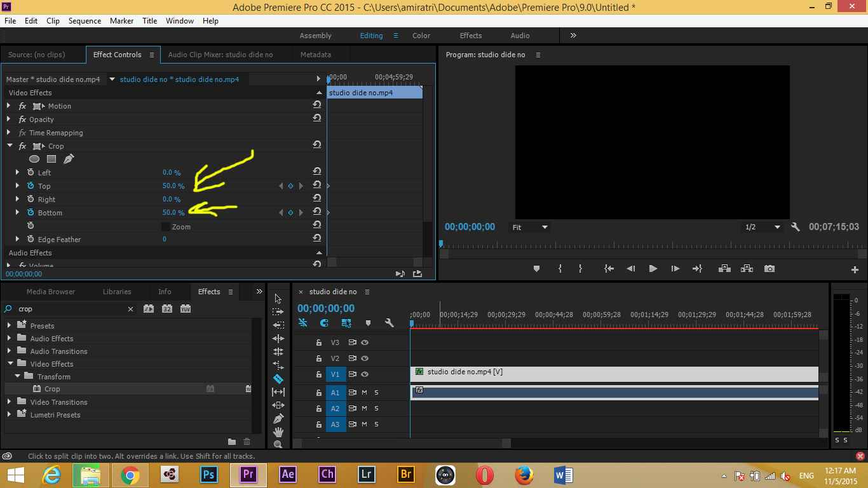
Task: Switch to the Media Browser tab
Action: pyautogui.click(x=51, y=292)
